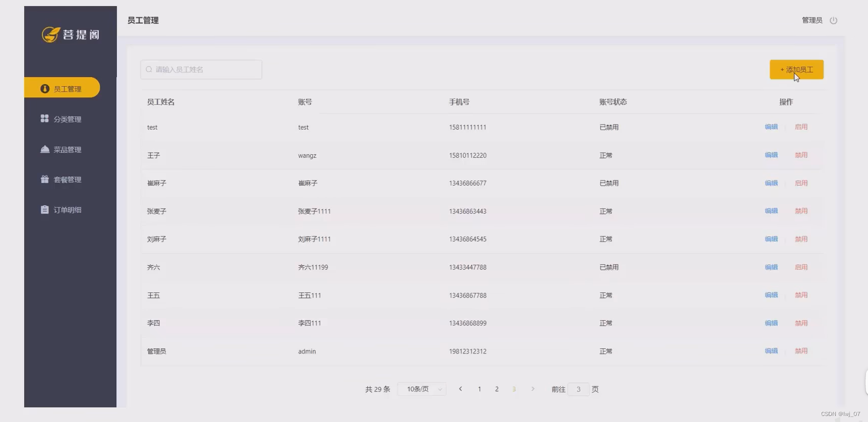Enable employee 齐六 account
Image resolution: width=868 pixels, height=422 pixels.
[x=801, y=267]
